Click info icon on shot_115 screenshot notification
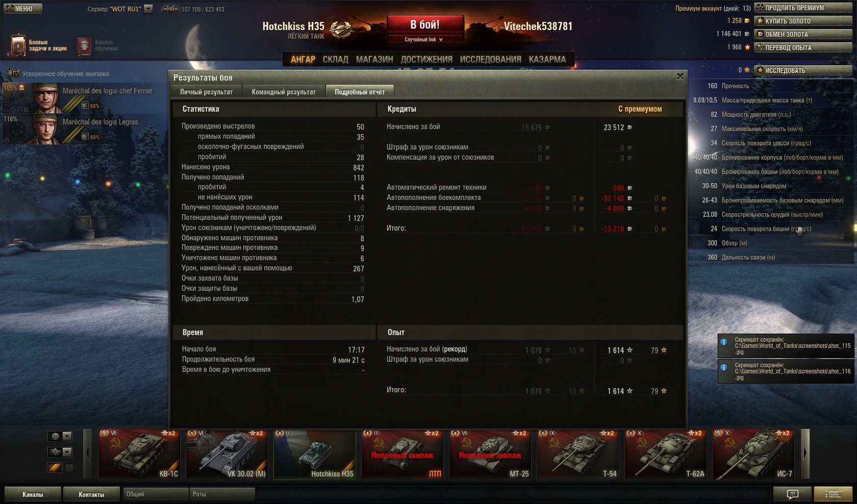This screenshot has height=504, width=857. [x=724, y=342]
